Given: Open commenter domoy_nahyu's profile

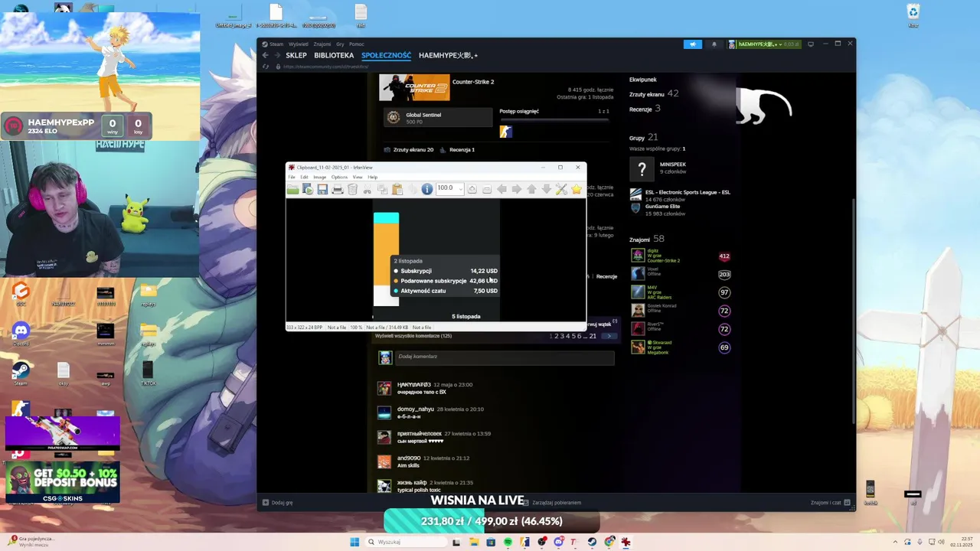Looking at the screenshot, I should click(416, 409).
